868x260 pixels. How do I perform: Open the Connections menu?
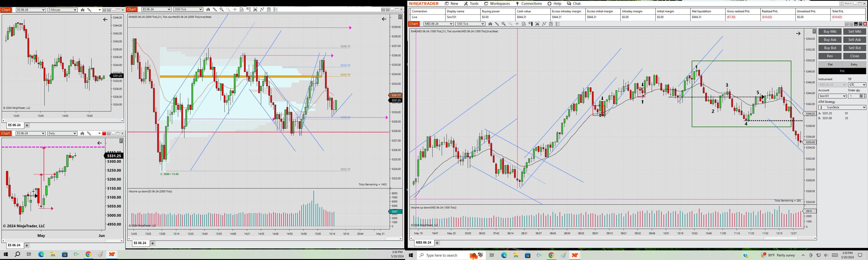click(x=529, y=4)
